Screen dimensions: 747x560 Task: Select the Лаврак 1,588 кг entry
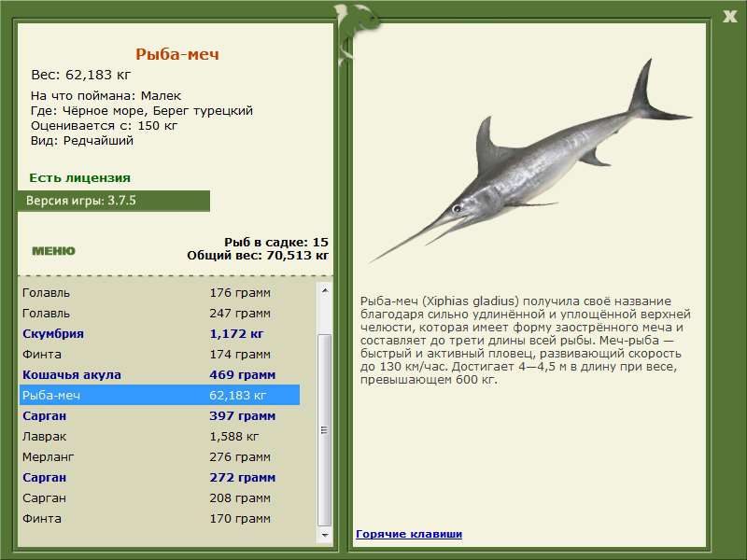(x=160, y=436)
